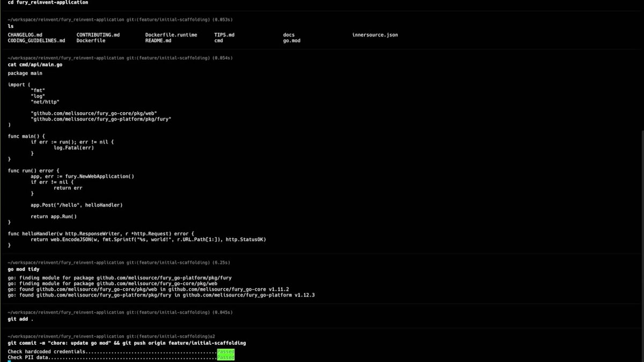Click the 'cat cmd/api/main.go' command
Viewport: 644px width, 362px height.
tap(35, 64)
